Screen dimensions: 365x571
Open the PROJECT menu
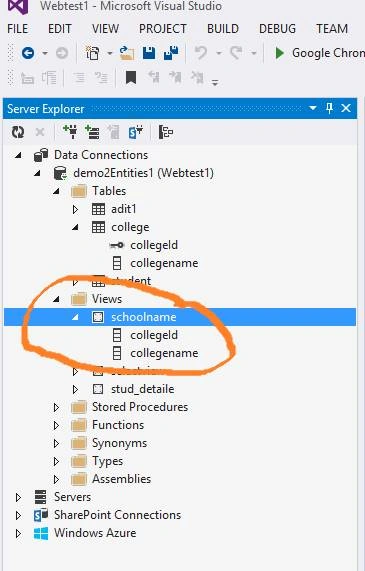click(x=163, y=28)
